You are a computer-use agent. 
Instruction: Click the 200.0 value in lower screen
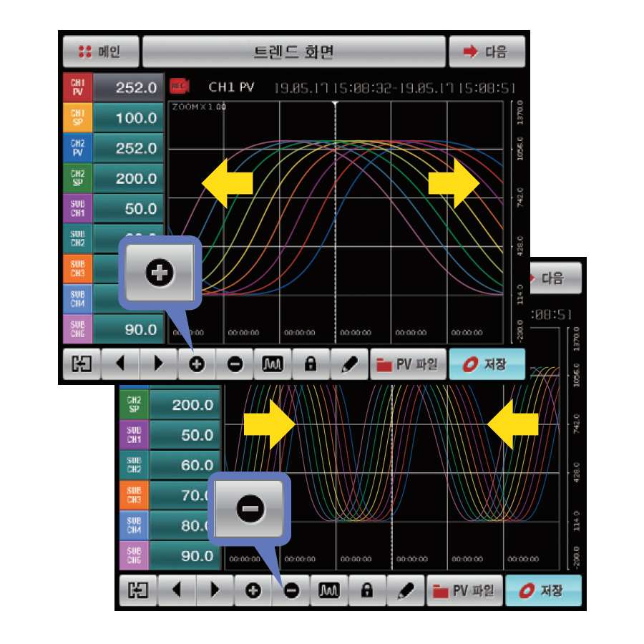click(x=185, y=404)
